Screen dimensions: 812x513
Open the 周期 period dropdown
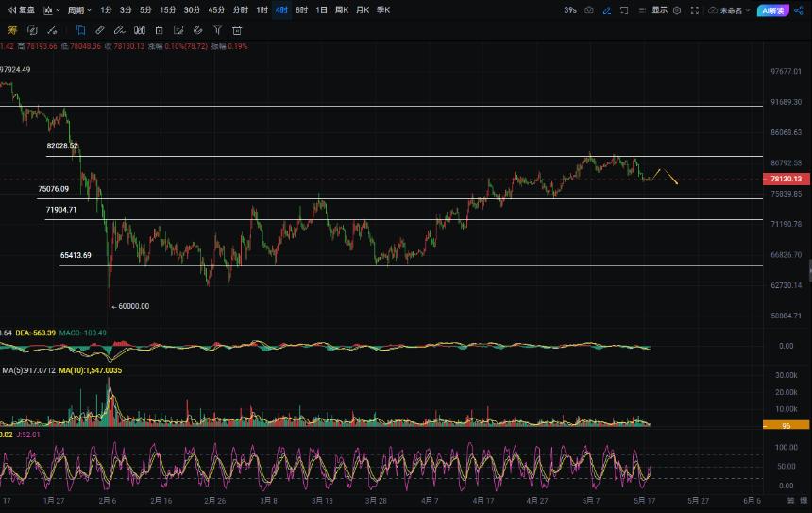pos(79,9)
